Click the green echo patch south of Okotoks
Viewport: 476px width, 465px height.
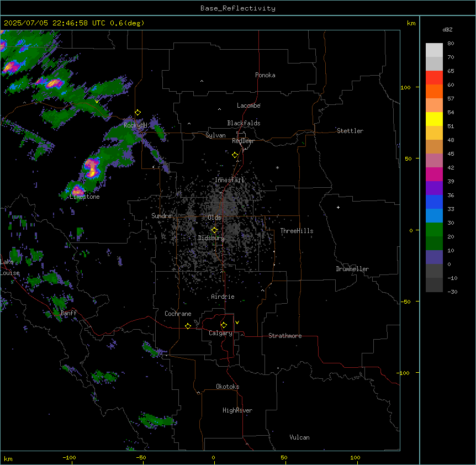(x=156, y=421)
